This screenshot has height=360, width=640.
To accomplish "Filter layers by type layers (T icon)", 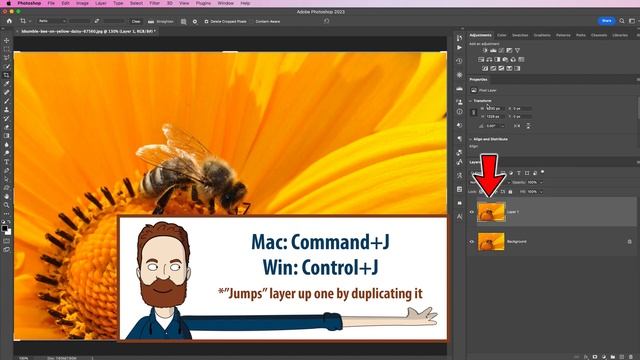I will click(x=519, y=173).
